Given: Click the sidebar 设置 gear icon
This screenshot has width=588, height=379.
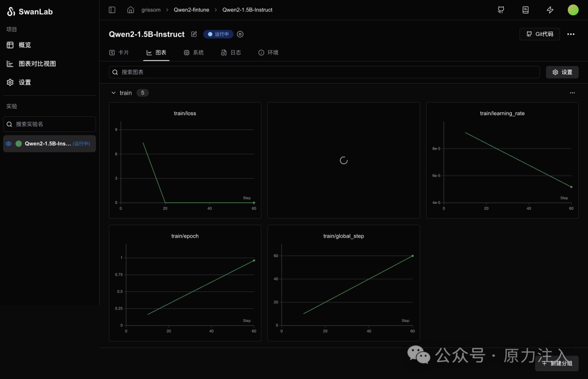Looking at the screenshot, I should click(x=10, y=83).
